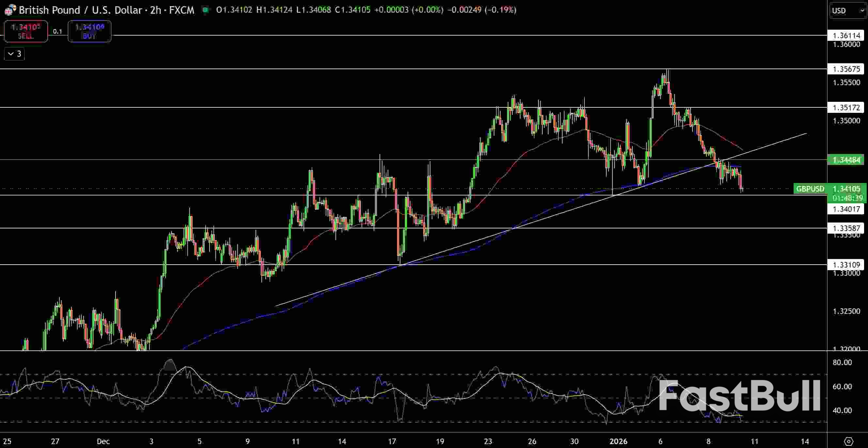Click the green GBPUSD price tag
Screen dimensions: 868x448
point(810,189)
